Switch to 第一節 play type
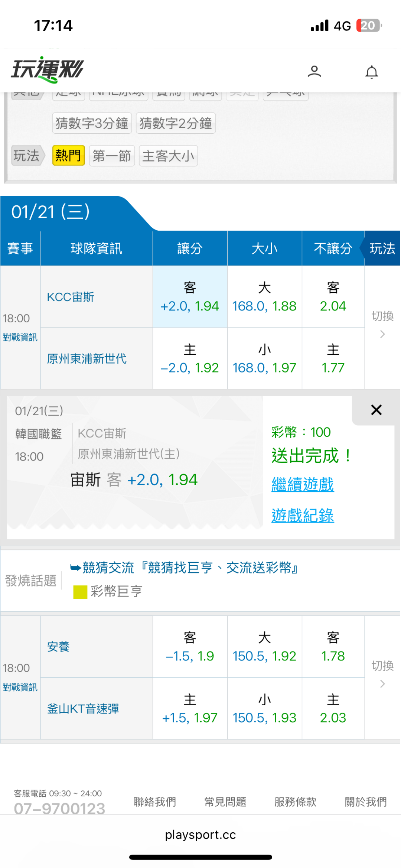 pos(112,156)
